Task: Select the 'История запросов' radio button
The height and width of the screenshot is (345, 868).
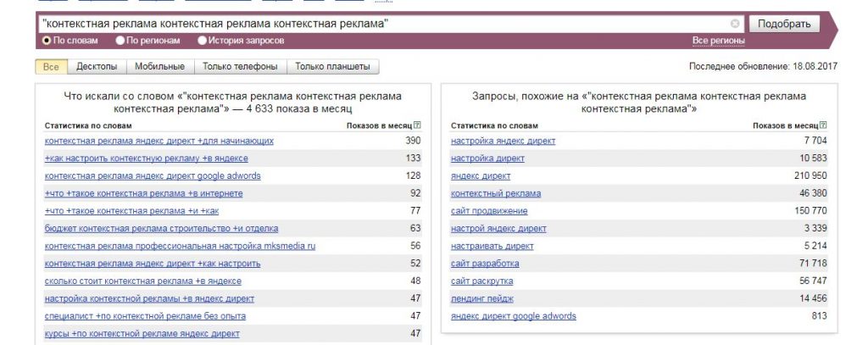Action: pyautogui.click(x=202, y=41)
